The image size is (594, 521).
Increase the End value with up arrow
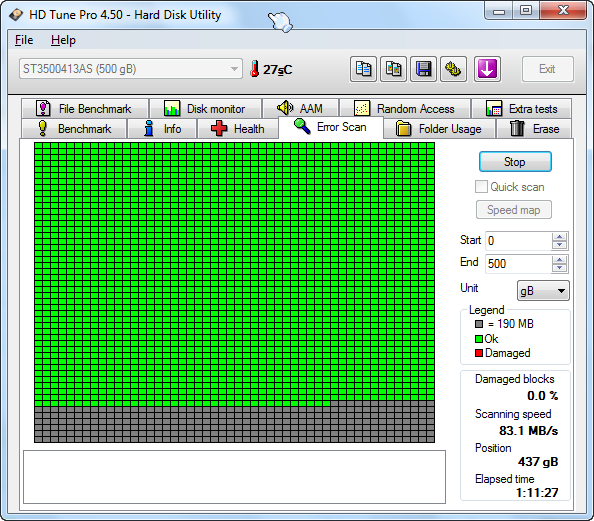(x=560, y=260)
